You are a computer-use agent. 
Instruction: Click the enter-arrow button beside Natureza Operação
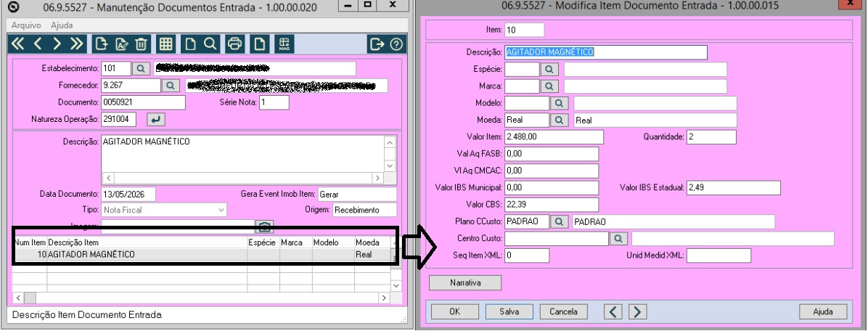click(x=156, y=119)
